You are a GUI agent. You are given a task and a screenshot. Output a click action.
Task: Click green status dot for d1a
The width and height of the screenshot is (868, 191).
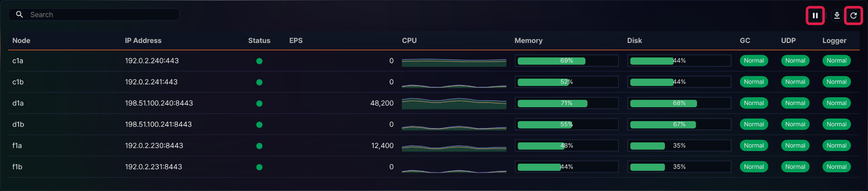259,104
